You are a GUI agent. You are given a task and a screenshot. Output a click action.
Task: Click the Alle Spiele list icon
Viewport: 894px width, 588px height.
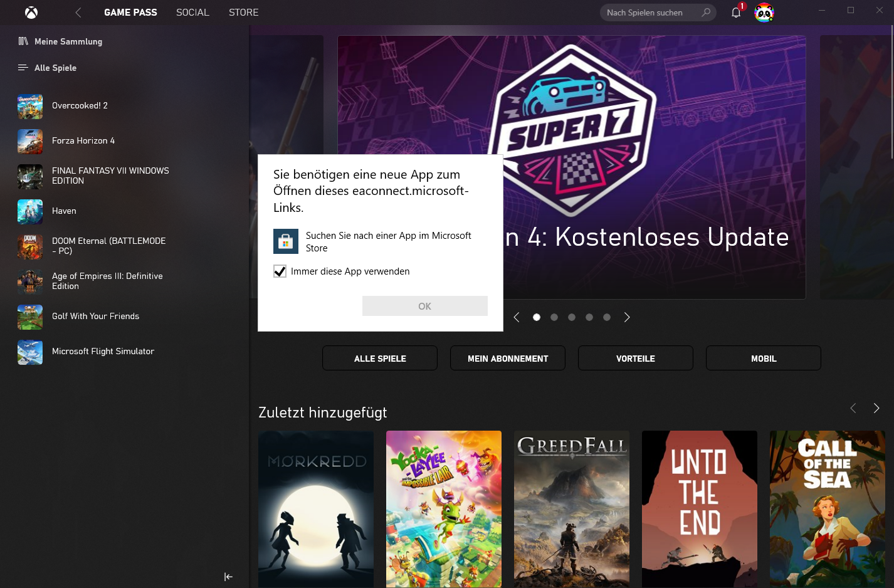click(23, 68)
